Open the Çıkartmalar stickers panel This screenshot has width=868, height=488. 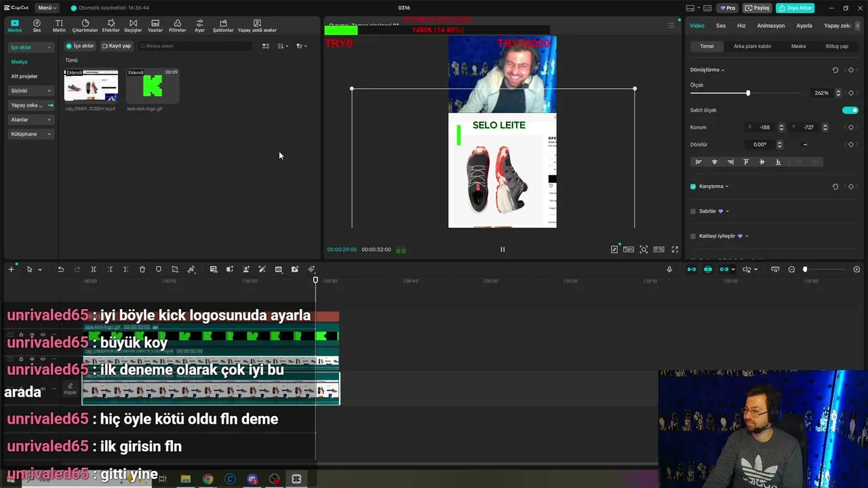[85, 26]
